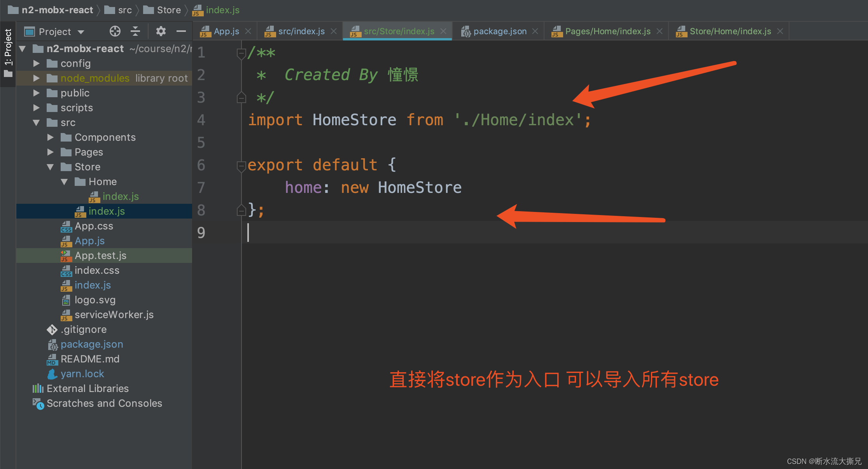
Task: Place cursor on HomeStore in import line
Action: click(x=354, y=120)
